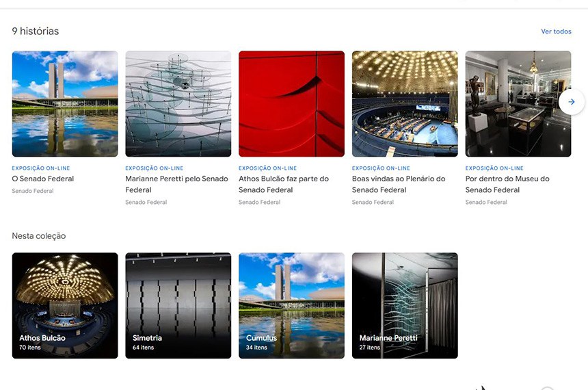Click the next arrow in the stories carousel
The height and width of the screenshot is (390, 588).
571,102
